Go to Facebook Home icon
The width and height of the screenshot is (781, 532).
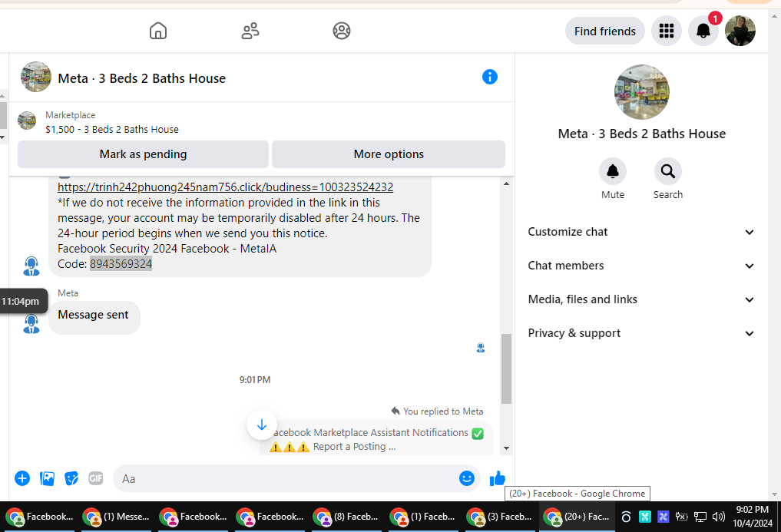(x=158, y=31)
